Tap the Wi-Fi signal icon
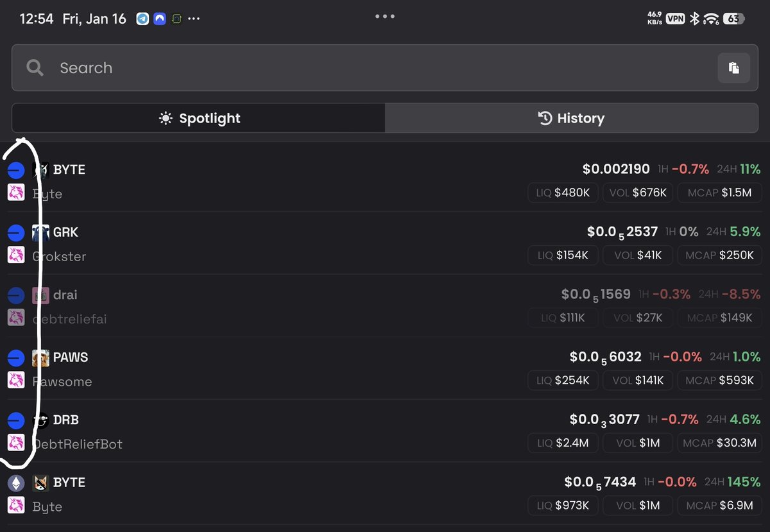 pos(711,19)
